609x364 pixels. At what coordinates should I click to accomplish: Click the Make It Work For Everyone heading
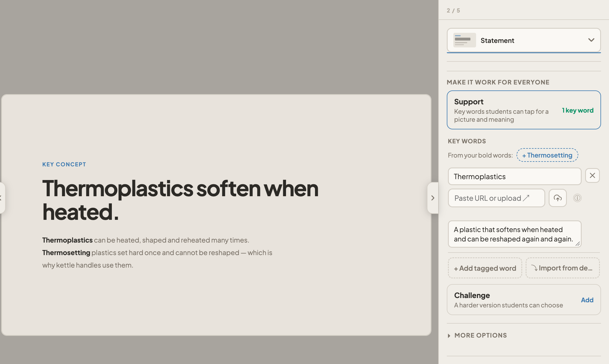tap(498, 82)
